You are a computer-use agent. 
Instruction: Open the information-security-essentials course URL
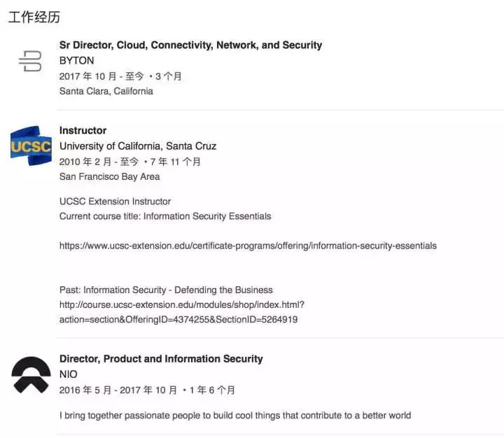[x=248, y=246]
